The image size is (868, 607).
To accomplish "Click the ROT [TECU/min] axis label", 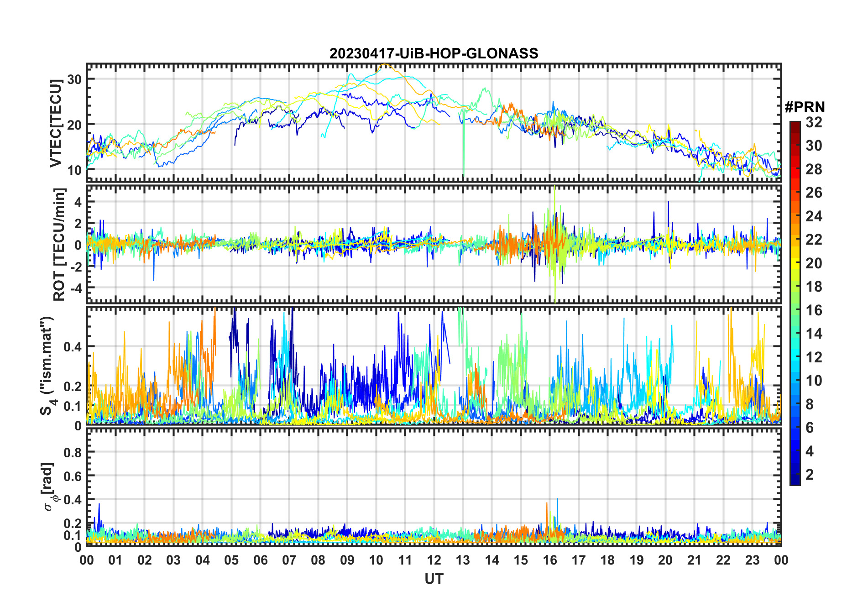I will pyautogui.click(x=59, y=244).
